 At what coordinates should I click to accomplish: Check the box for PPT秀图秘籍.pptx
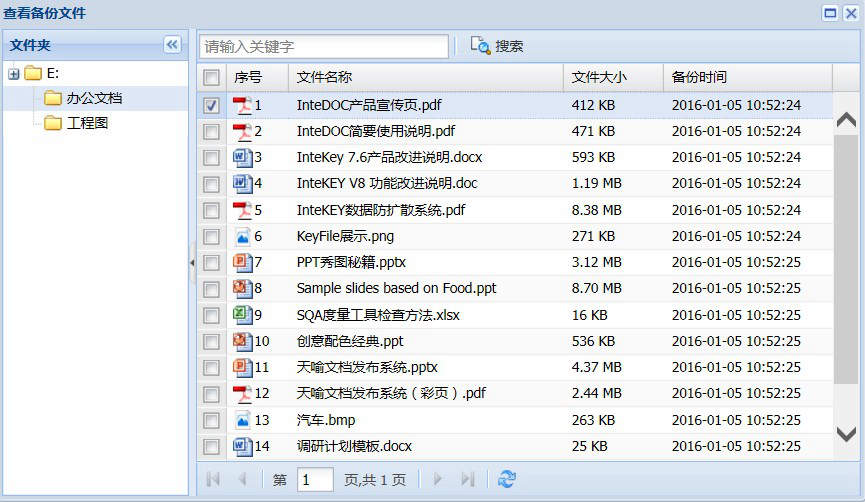click(x=211, y=263)
